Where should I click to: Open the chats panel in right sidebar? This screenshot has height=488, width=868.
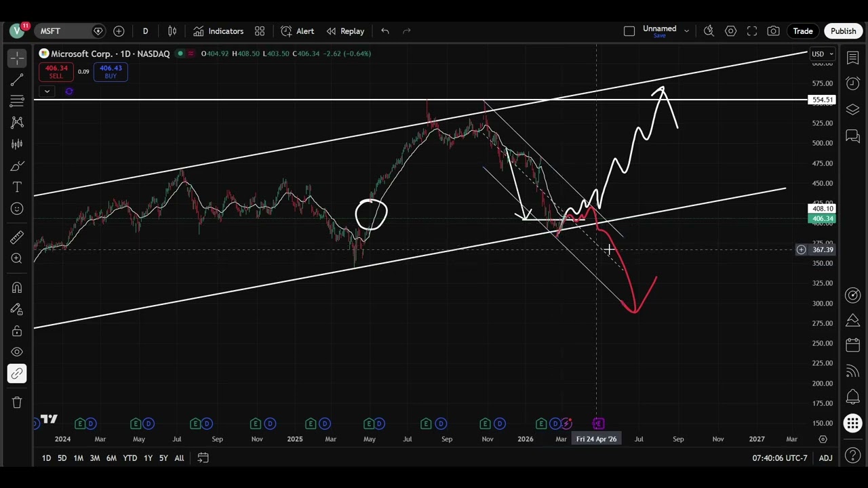coord(853,136)
